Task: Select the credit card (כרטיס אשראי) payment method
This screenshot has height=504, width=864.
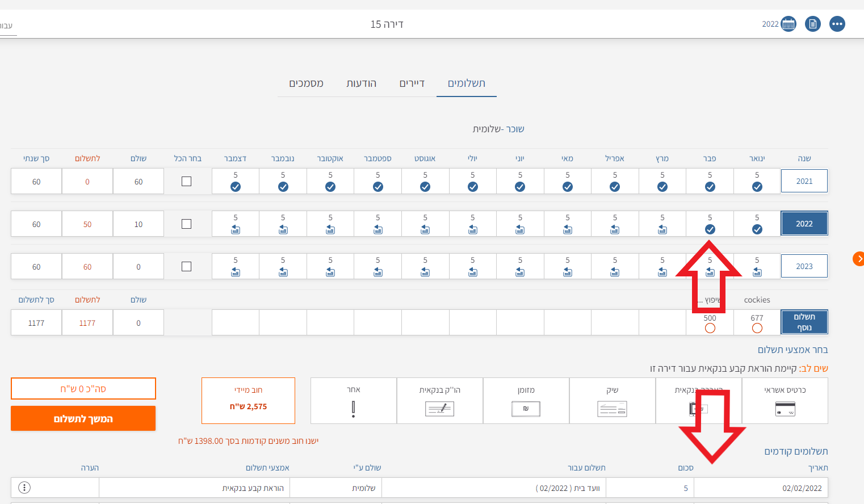Action: tap(785, 401)
